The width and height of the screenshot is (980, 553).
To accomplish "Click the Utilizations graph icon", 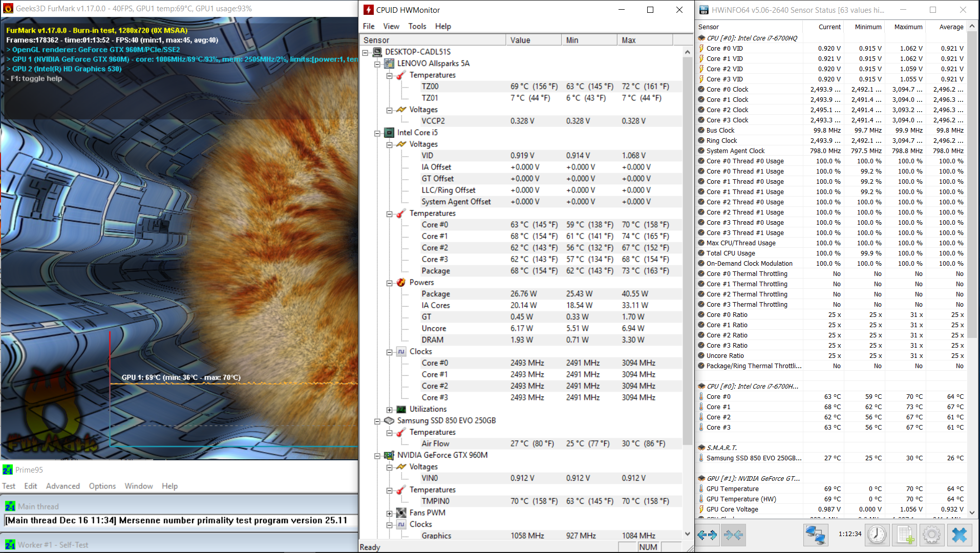I will click(x=401, y=409).
